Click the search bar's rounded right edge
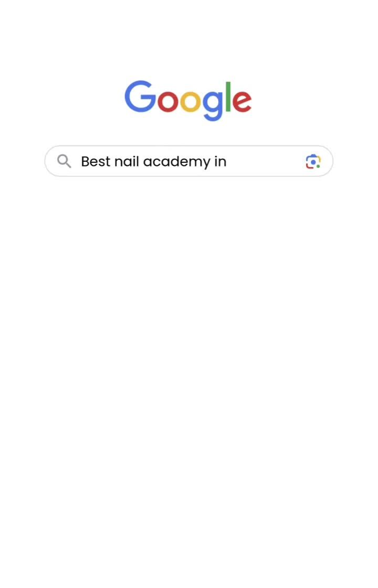Image resolution: width=378 pixels, height=588 pixels. 329,161
